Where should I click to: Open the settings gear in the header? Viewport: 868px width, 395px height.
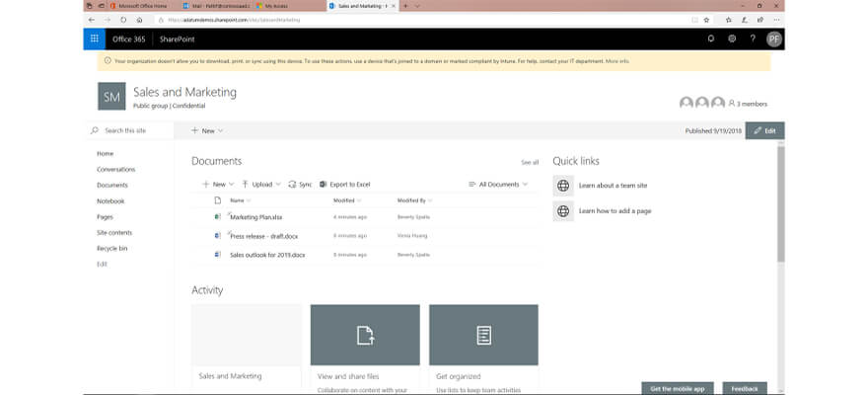pos(732,39)
